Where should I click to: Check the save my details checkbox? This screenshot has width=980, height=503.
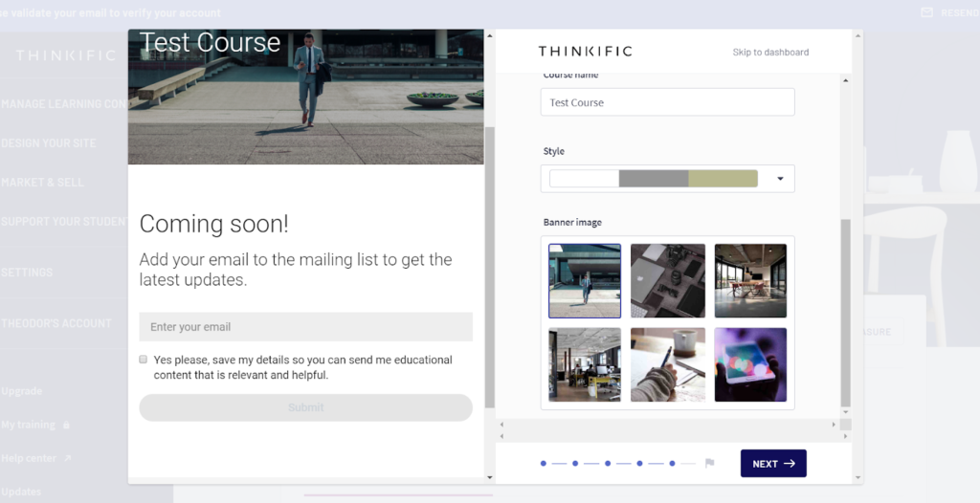144,360
